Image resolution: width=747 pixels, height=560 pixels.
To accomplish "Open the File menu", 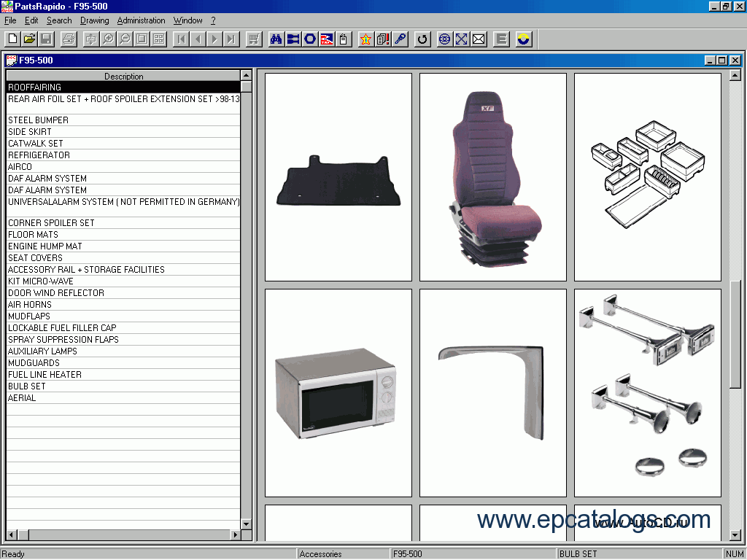I will (x=10, y=20).
